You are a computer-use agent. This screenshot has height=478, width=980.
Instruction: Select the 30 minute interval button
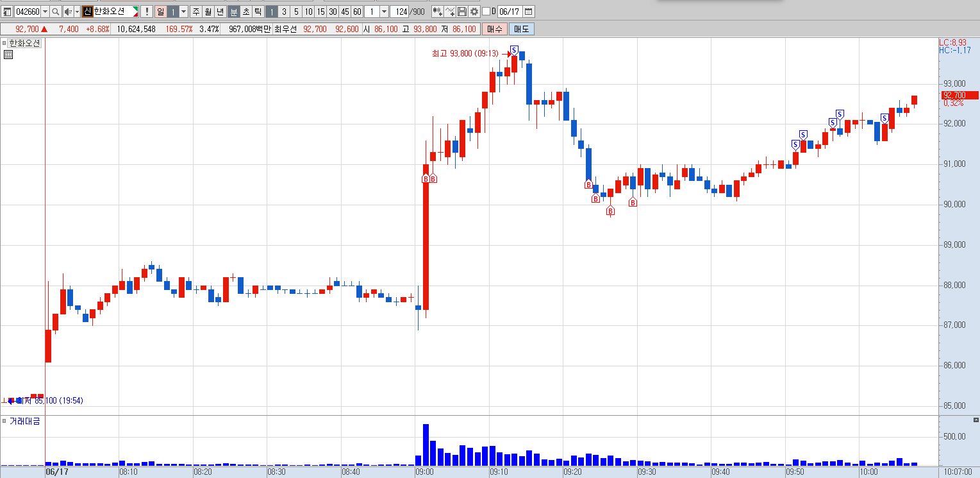333,12
